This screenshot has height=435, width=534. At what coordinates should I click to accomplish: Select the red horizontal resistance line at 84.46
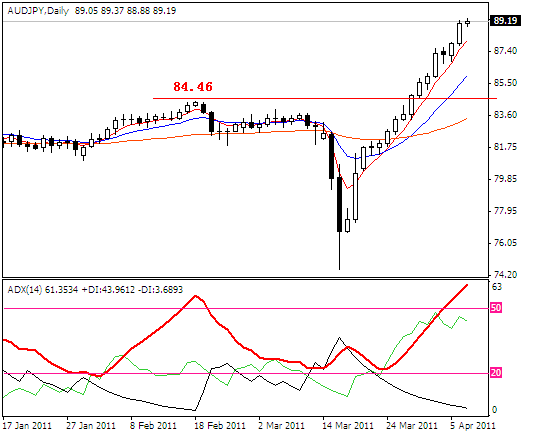tap(325, 98)
